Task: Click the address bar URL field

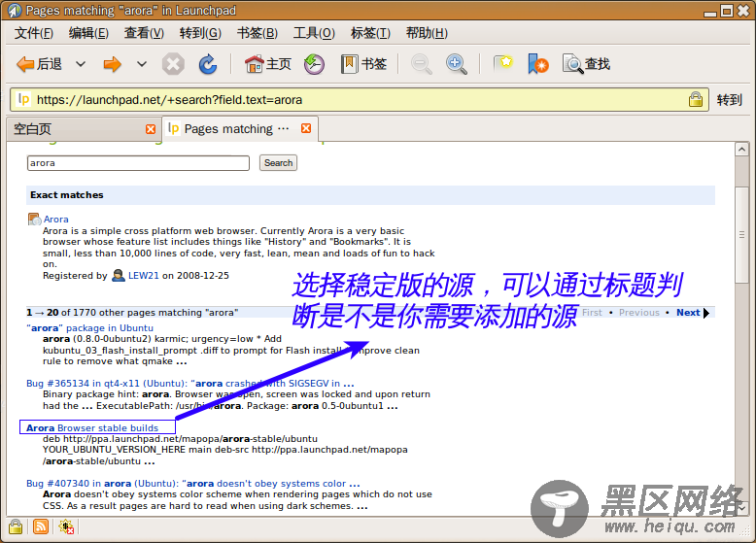Action: coord(359,100)
